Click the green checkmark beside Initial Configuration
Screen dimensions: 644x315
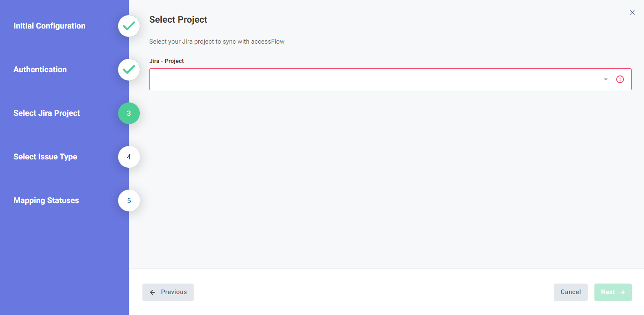click(x=129, y=26)
